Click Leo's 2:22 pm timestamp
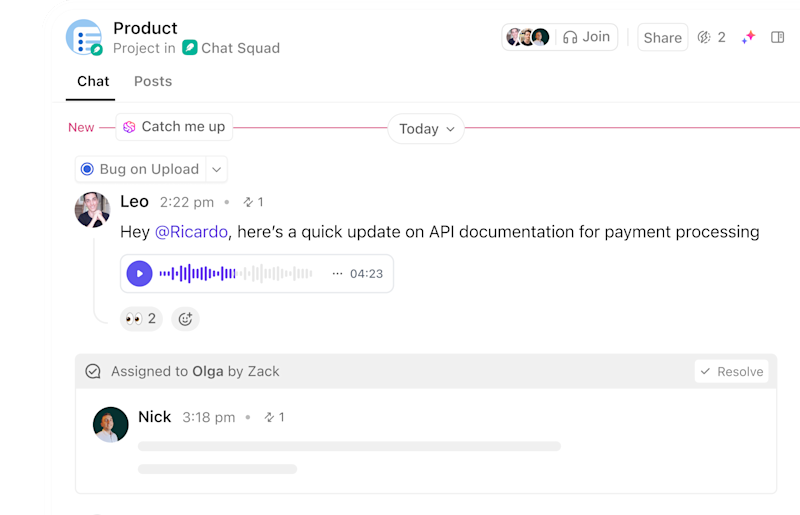This screenshot has height=515, width=800. point(187,203)
